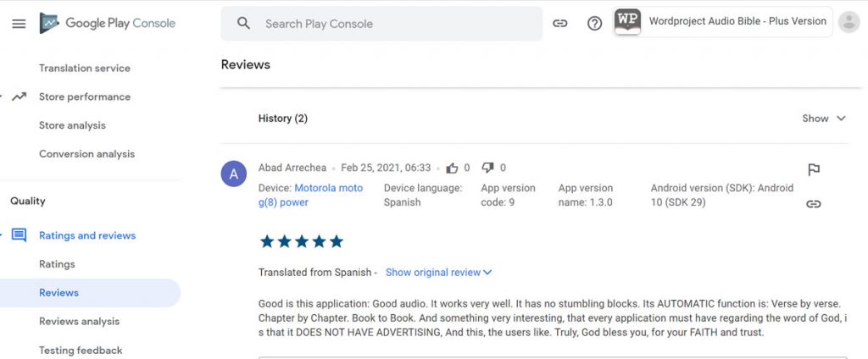Screen dimensions: 868x359
Task: Open Translation service in sidebar
Action: [85, 68]
